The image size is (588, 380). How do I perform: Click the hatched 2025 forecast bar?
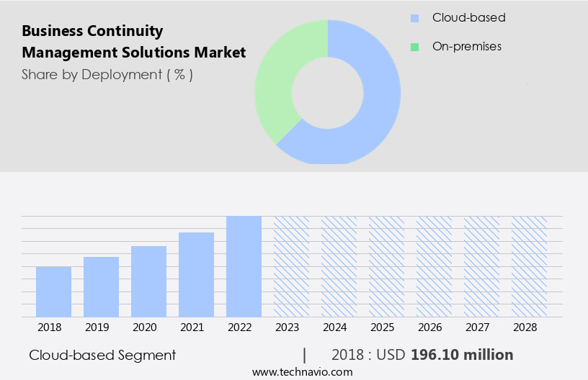point(386,266)
